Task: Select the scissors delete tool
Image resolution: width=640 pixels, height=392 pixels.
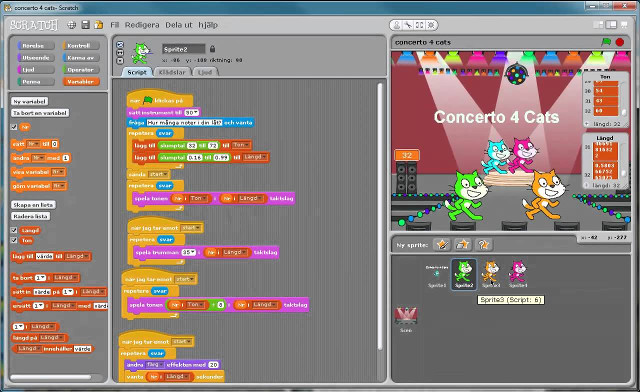Action: 408,25
